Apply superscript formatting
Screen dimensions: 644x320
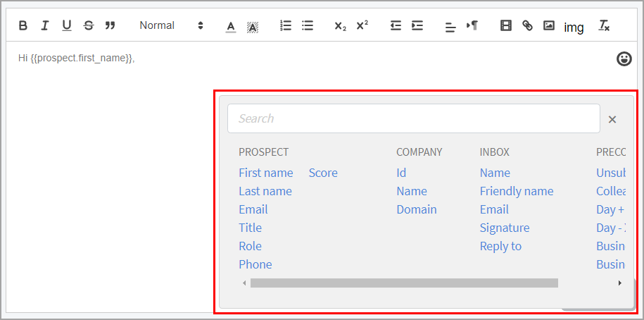click(362, 26)
